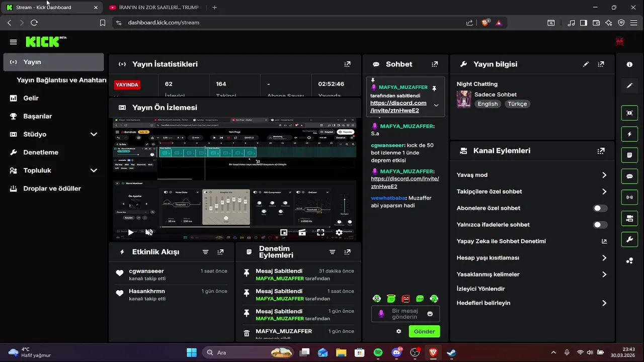Pop out the Yayın bilgisi panel
Screen dimensions: 644x362
(x=601, y=64)
